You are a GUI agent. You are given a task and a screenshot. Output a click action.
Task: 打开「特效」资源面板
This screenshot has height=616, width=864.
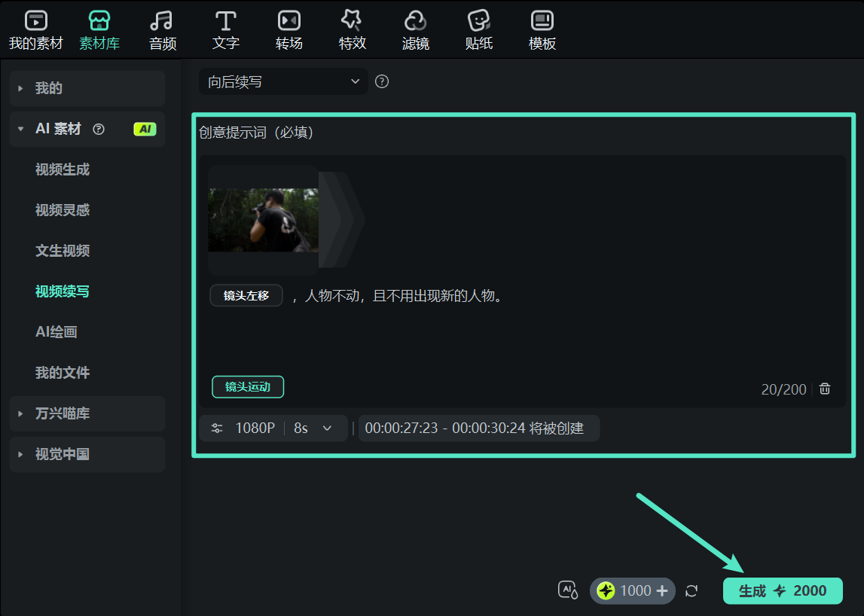[x=352, y=29]
